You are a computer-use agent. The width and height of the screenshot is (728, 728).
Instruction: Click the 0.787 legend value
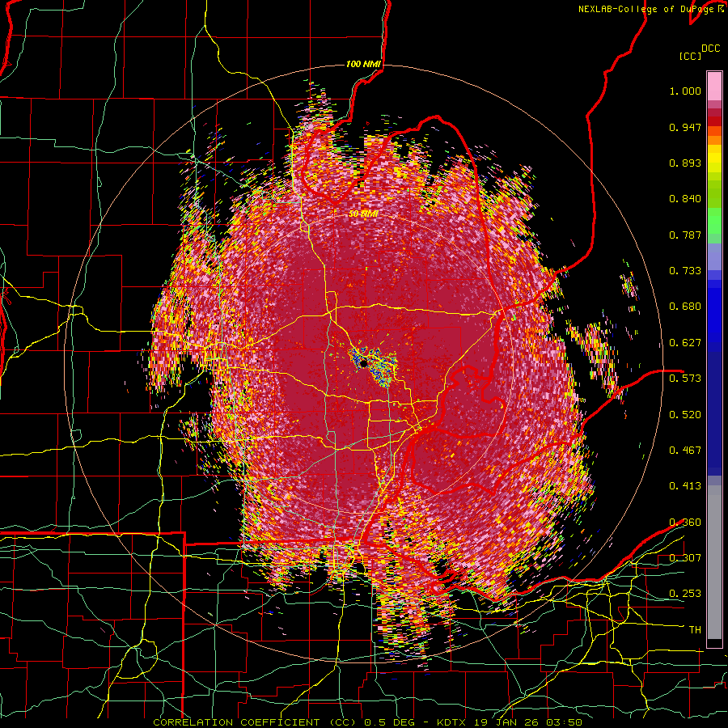(685, 235)
